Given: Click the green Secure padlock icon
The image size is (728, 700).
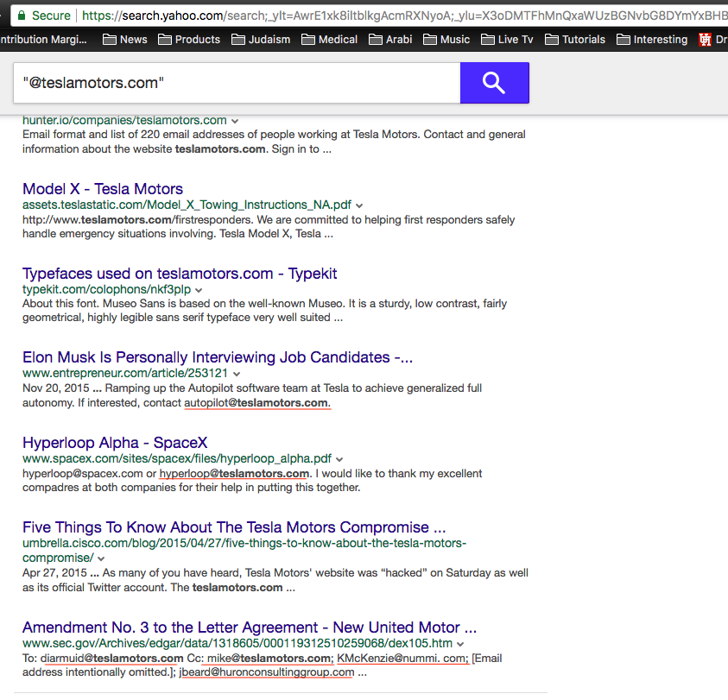Looking at the screenshot, I should (22, 16).
